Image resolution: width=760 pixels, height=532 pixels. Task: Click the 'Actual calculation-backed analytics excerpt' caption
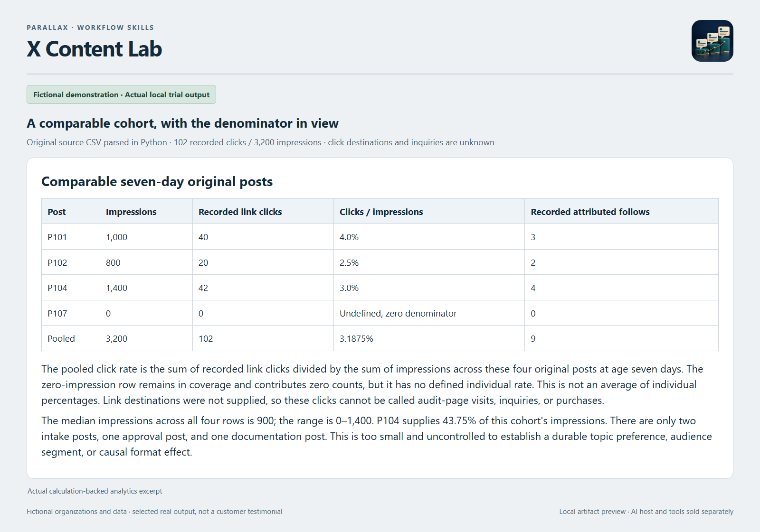[x=95, y=491]
